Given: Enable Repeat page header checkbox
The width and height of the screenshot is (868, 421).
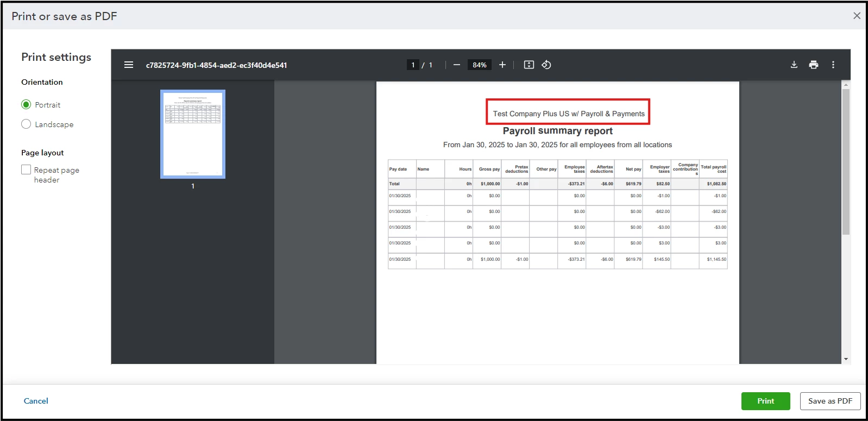Looking at the screenshot, I should tap(26, 169).
